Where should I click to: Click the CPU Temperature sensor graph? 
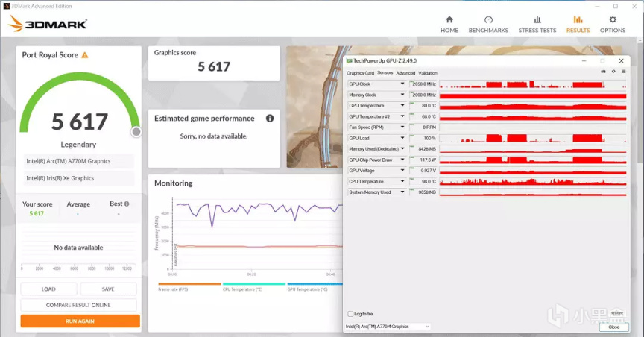point(533,182)
